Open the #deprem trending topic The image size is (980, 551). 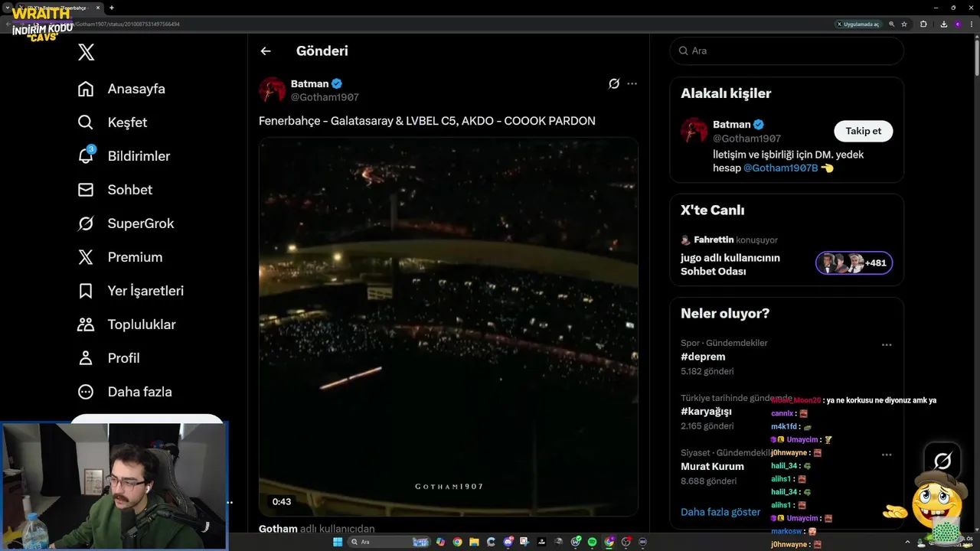[x=703, y=357]
